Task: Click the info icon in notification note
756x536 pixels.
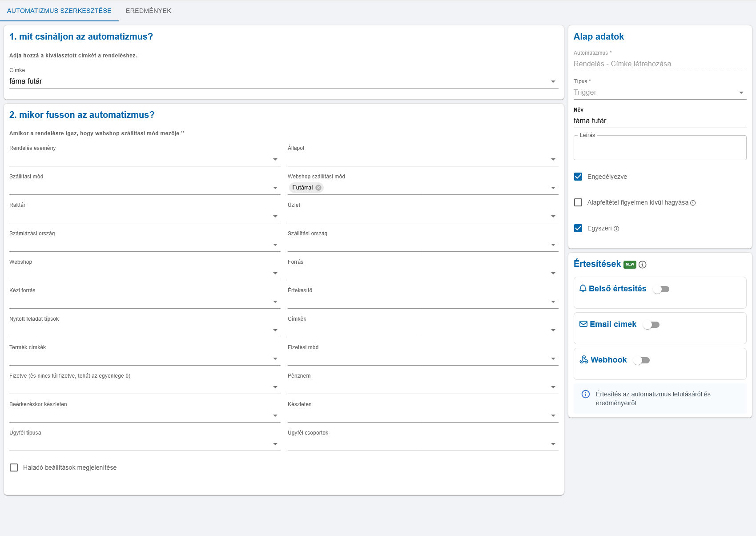Action: (586, 394)
